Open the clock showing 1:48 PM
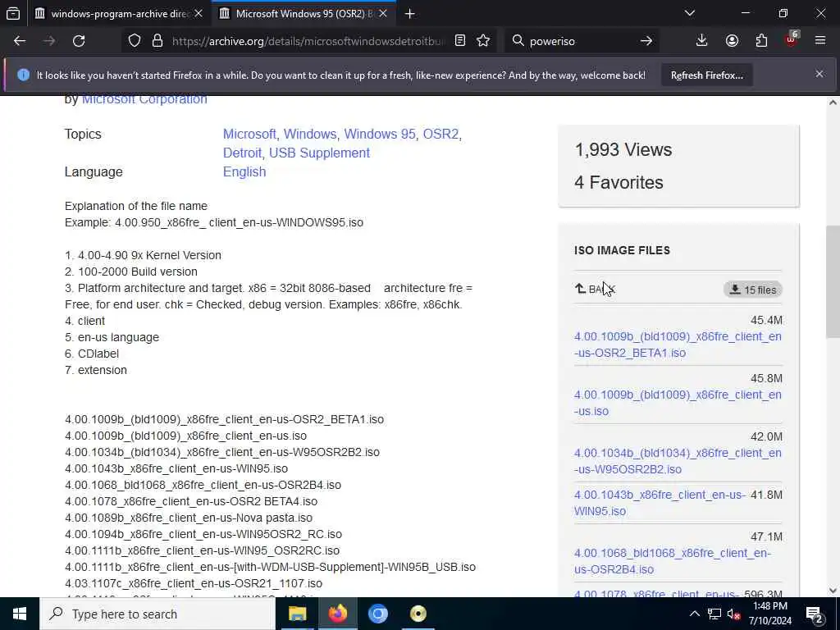840x630 pixels. point(769,614)
